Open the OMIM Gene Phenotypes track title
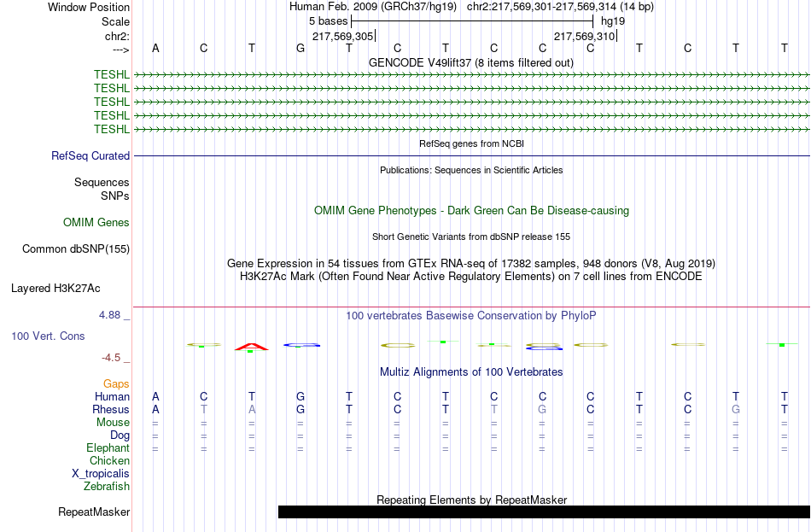 471,211
